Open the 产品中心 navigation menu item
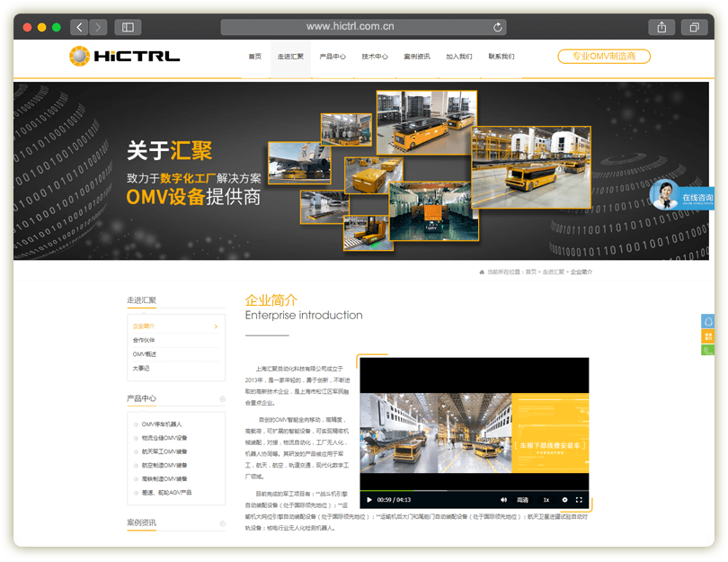The width and height of the screenshot is (728, 562). (x=333, y=57)
